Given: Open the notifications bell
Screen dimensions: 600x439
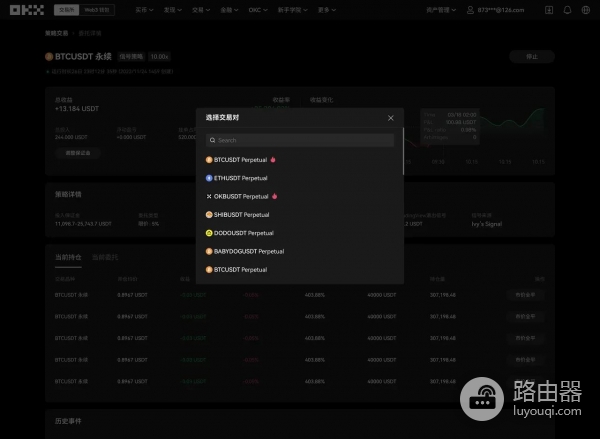Looking at the screenshot, I should coord(567,10).
